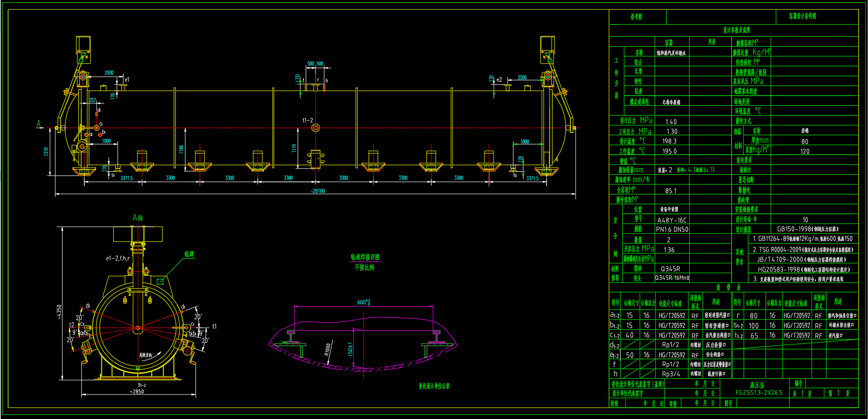
Task: Click the R1000 radius label
Action: click(x=328, y=349)
